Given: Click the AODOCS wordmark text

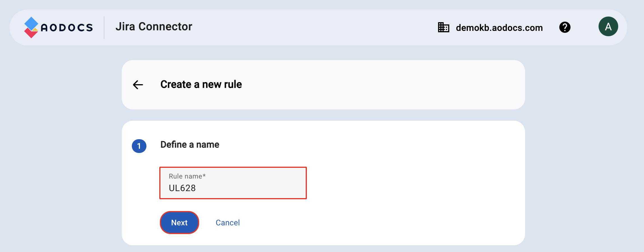Looking at the screenshot, I should click(67, 28).
